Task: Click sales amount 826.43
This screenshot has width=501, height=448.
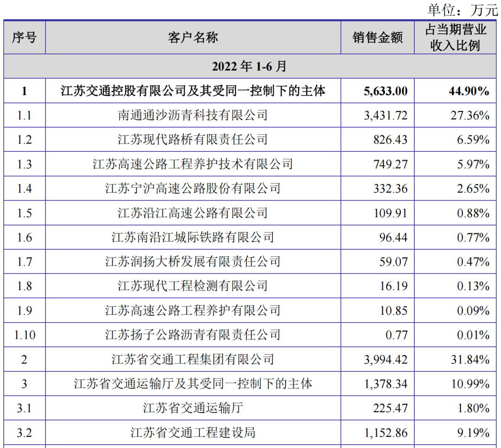Action: [x=391, y=140]
